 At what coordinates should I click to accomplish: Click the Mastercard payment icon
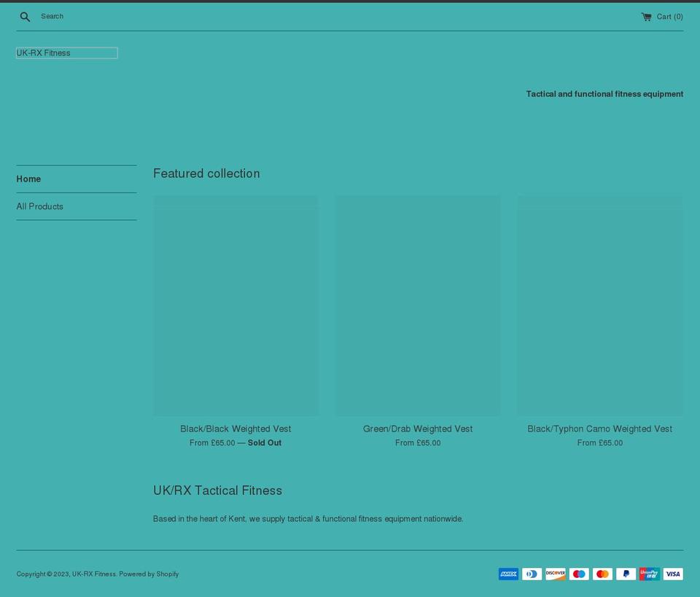pos(603,574)
